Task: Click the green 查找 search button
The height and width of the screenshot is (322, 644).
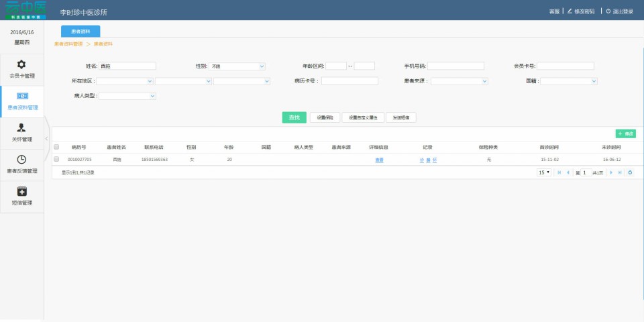Action: [x=294, y=117]
